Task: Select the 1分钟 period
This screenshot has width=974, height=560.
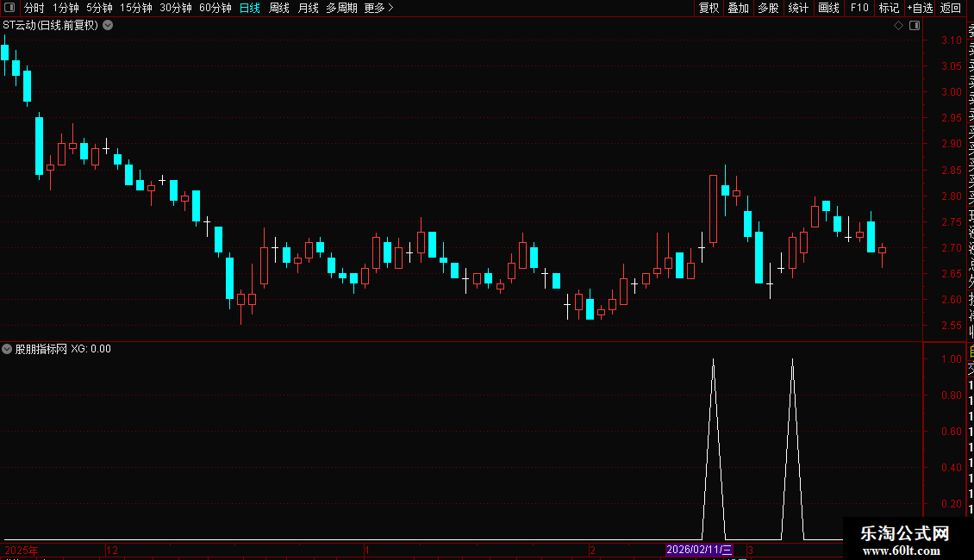Action: pyautogui.click(x=66, y=8)
